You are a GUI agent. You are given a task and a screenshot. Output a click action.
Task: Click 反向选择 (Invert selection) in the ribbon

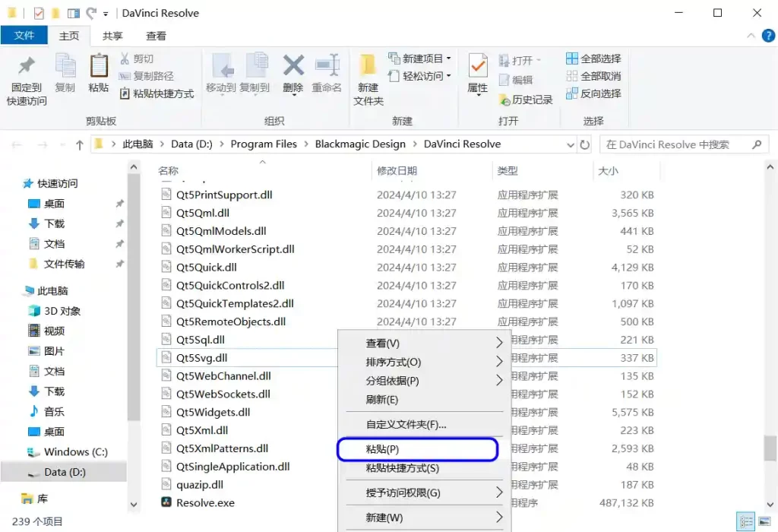tap(593, 93)
